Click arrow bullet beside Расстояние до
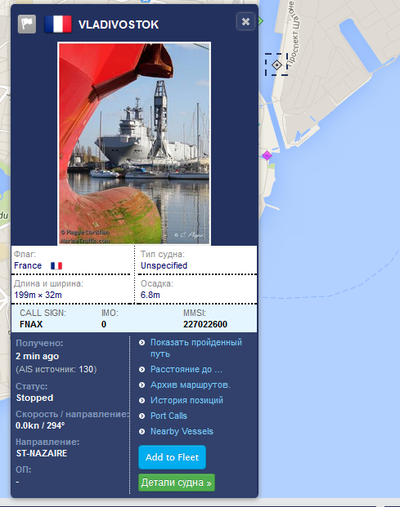400x507 pixels. coord(142,369)
